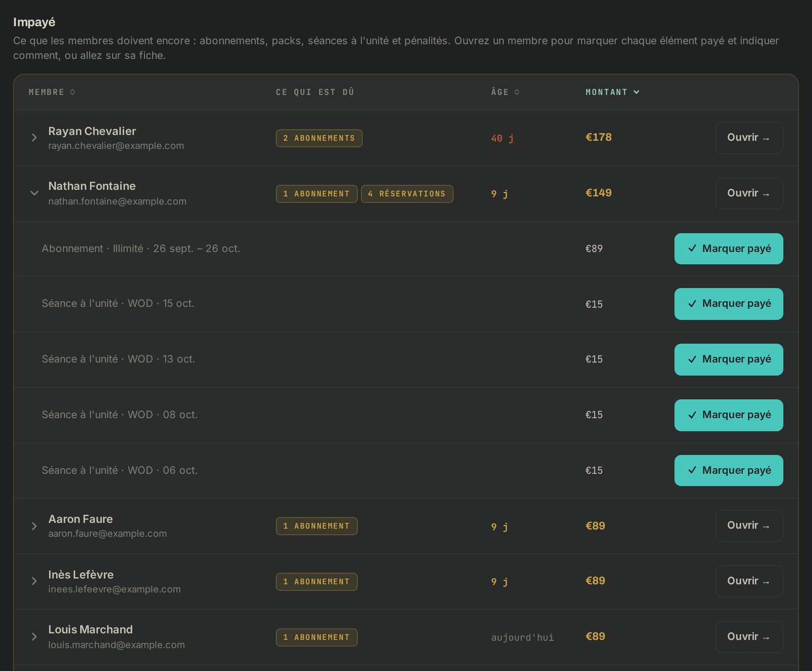Click the '€178' amount
Image resolution: width=812 pixels, height=671 pixels.
point(599,137)
